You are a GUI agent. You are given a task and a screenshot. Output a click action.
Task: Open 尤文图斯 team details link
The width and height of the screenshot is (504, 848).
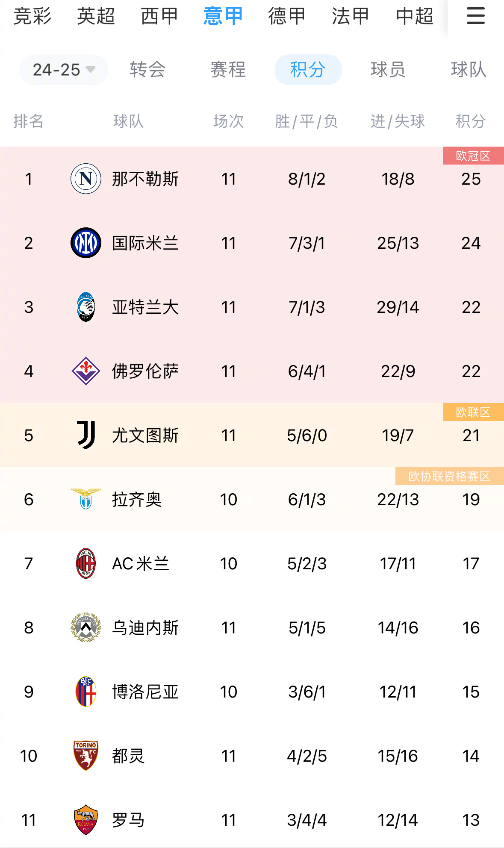(x=146, y=436)
